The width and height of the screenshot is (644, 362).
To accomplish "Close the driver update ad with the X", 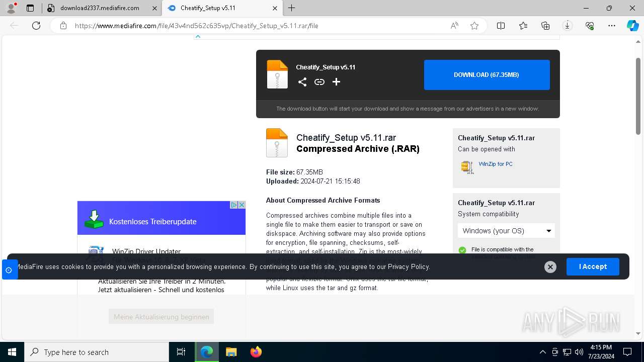I will pyautogui.click(x=242, y=205).
